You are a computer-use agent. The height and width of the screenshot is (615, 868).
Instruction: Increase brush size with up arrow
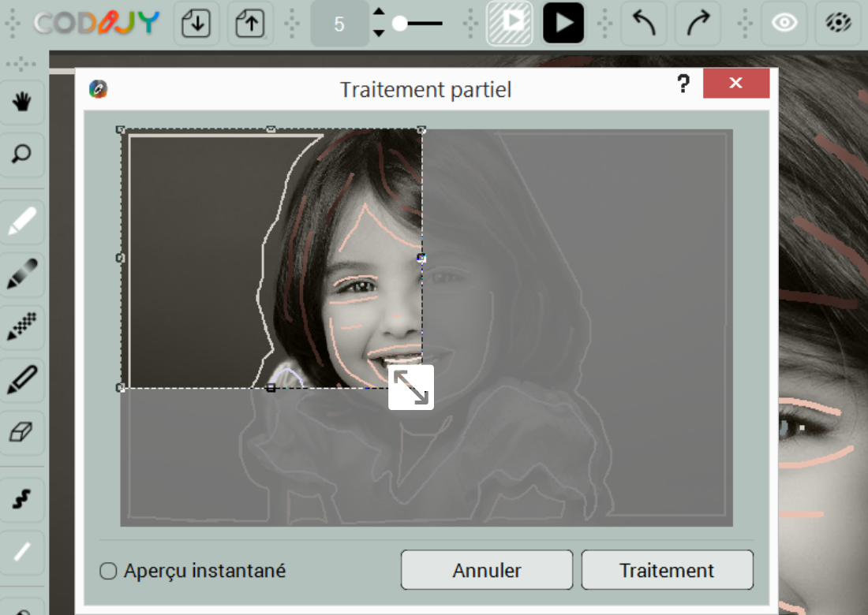click(379, 12)
